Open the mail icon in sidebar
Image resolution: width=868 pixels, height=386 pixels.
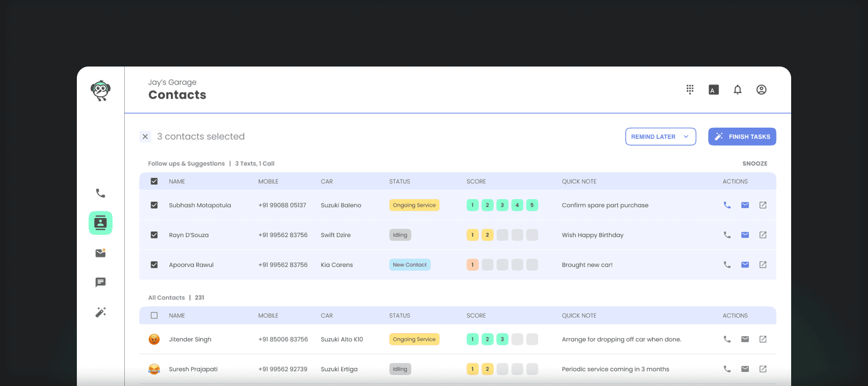[100, 253]
